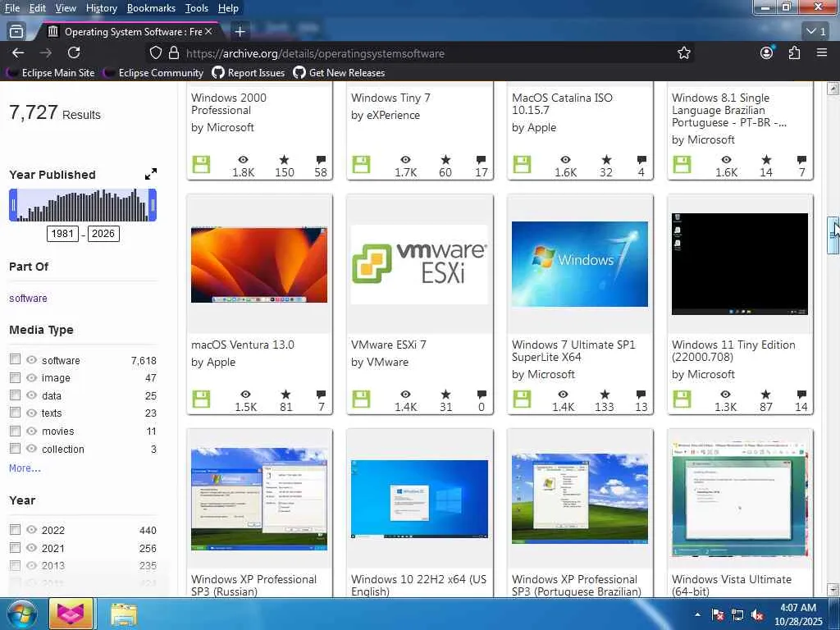The width and height of the screenshot is (840, 630).
Task: Bookmark this page with star icon
Action: (x=683, y=52)
